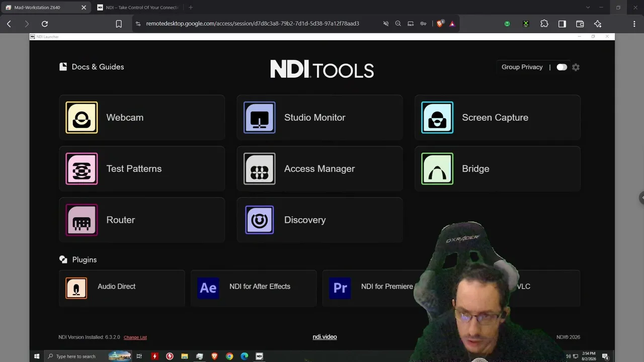Launch Studio Monitor via its icon
The height and width of the screenshot is (362, 644).
[260, 118]
